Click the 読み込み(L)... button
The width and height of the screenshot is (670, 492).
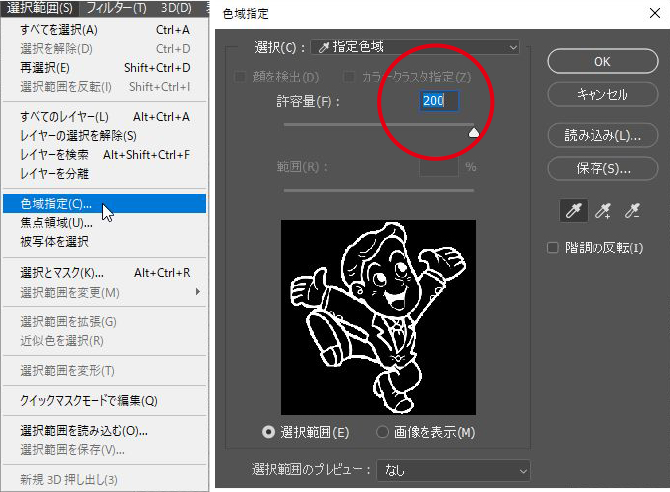pos(602,136)
